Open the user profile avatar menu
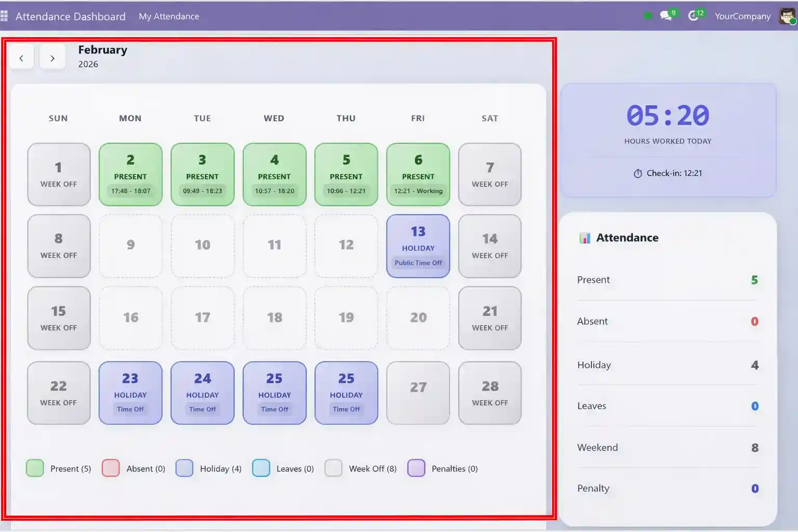Viewport: 798px width, 532px height. pyautogui.click(x=787, y=16)
